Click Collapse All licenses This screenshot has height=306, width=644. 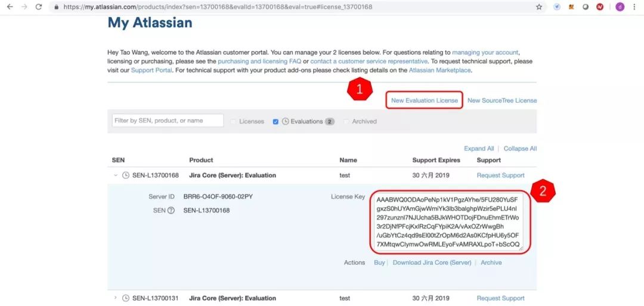(x=520, y=149)
